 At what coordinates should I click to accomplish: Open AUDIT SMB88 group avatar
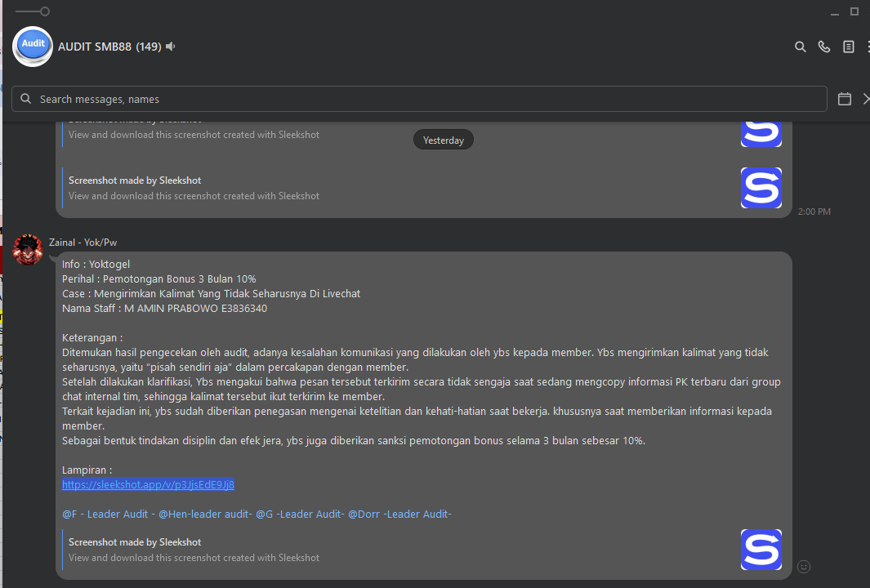coord(33,47)
